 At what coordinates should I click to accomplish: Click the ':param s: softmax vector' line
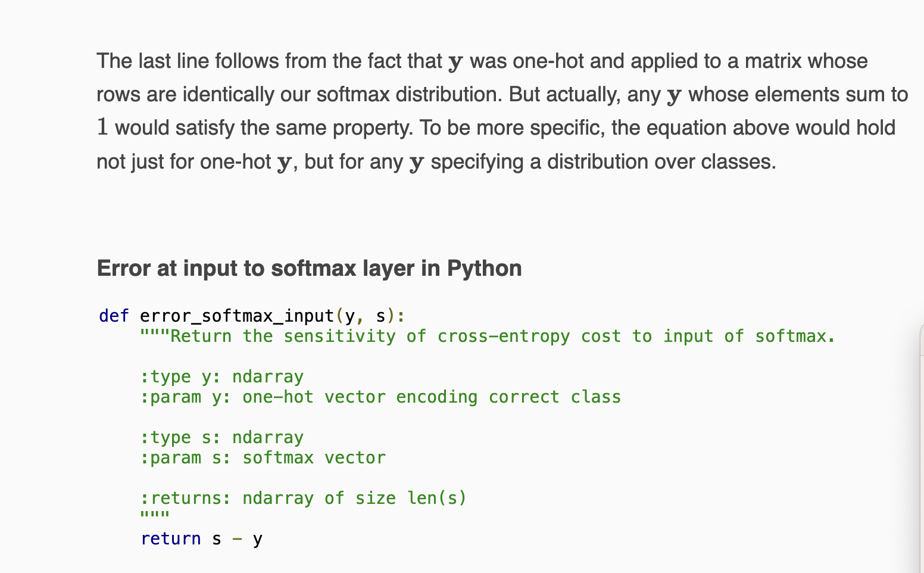(x=263, y=458)
